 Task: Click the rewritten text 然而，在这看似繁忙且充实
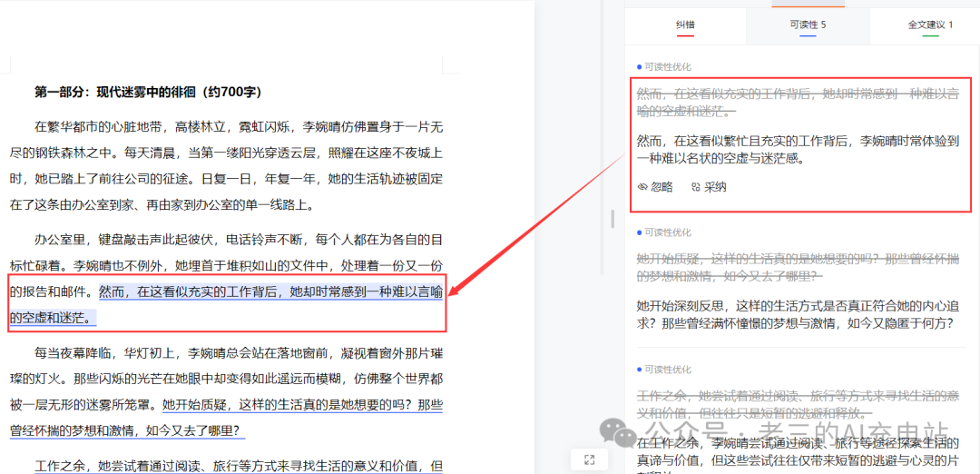click(799, 150)
